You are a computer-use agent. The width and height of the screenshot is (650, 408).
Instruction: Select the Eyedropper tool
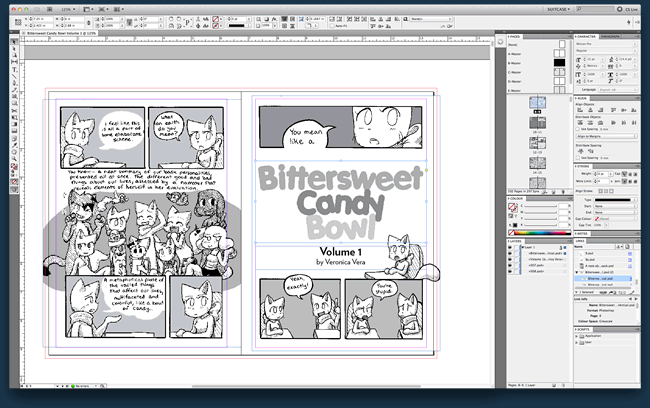pos(14,145)
